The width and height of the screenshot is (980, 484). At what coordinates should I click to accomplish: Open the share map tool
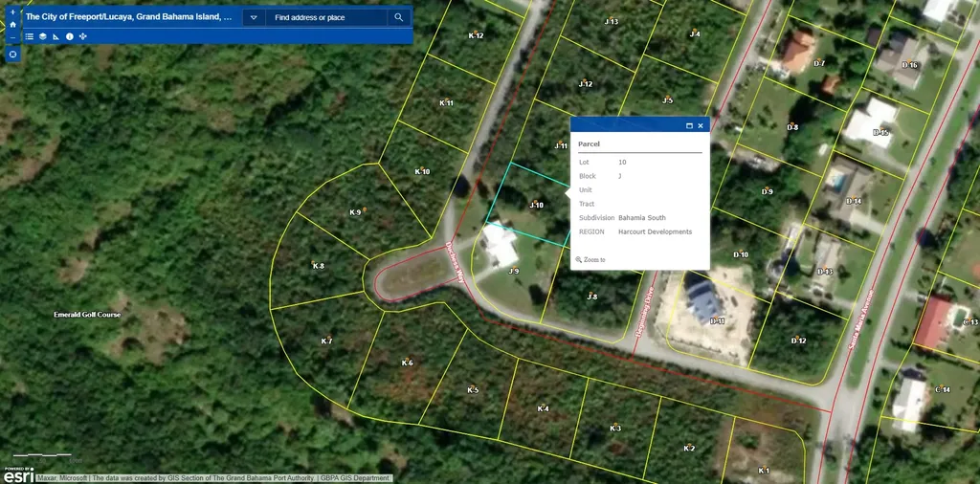click(x=82, y=36)
